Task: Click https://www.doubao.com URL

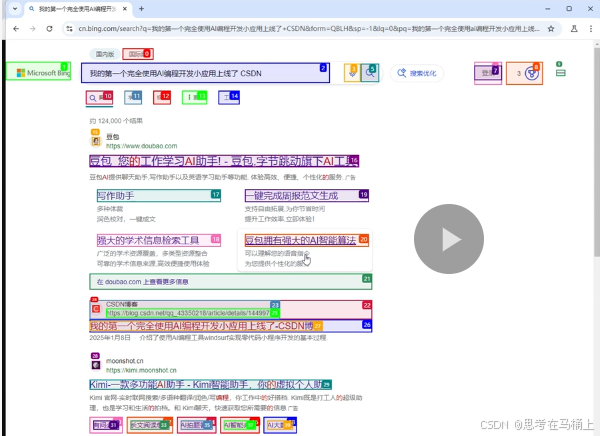Action: (x=142, y=146)
